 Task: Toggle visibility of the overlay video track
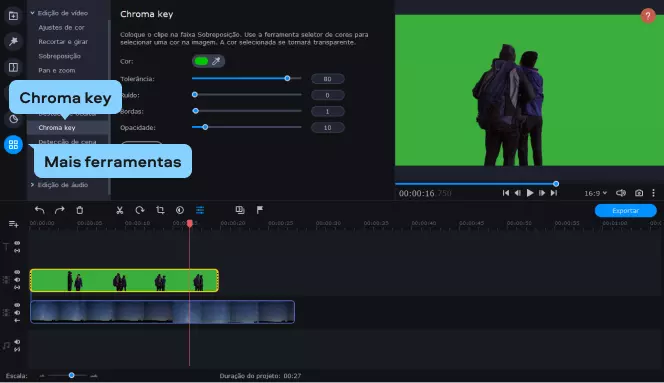[x=17, y=272]
